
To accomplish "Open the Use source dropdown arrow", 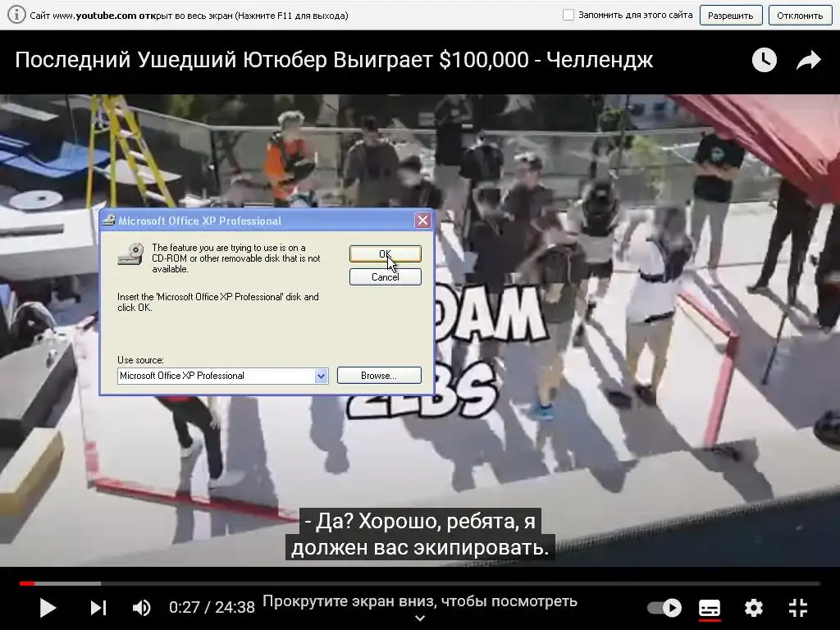I will click(321, 376).
